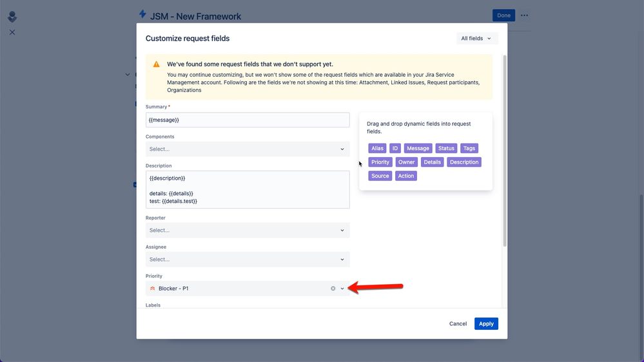Viewport: 644px width, 362px height.
Task: Select the Status dynamic field tag
Action: tap(446, 148)
